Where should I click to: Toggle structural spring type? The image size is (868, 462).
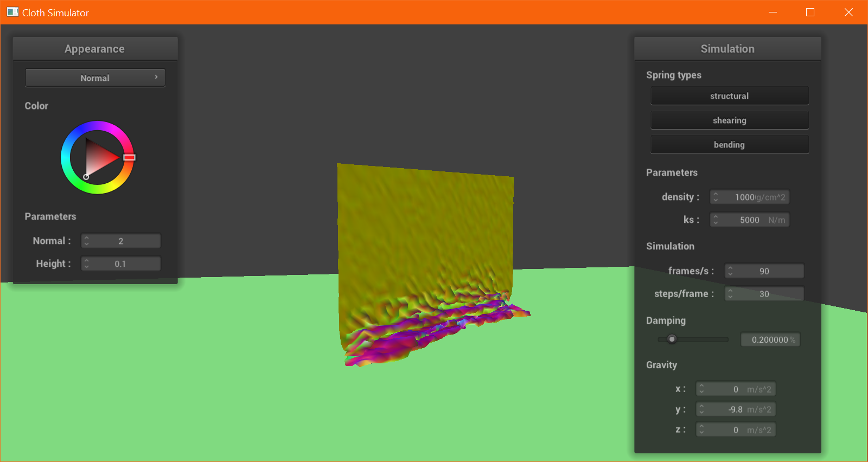click(730, 96)
